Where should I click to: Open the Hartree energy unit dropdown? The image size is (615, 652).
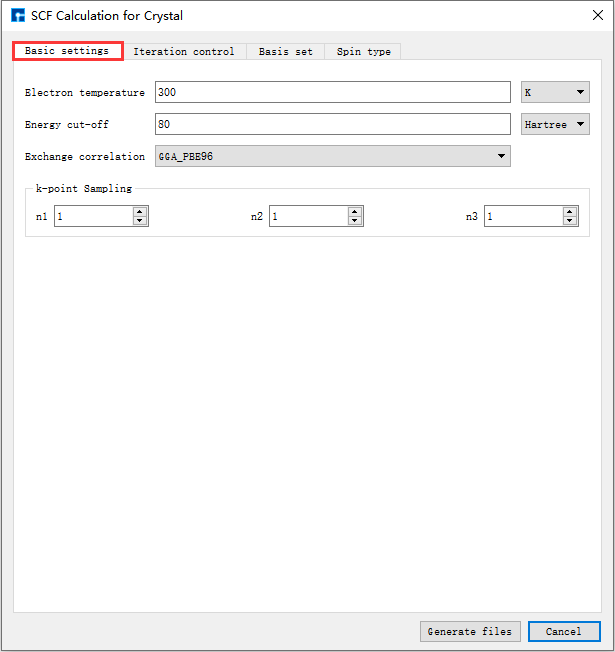pyautogui.click(x=556, y=124)
